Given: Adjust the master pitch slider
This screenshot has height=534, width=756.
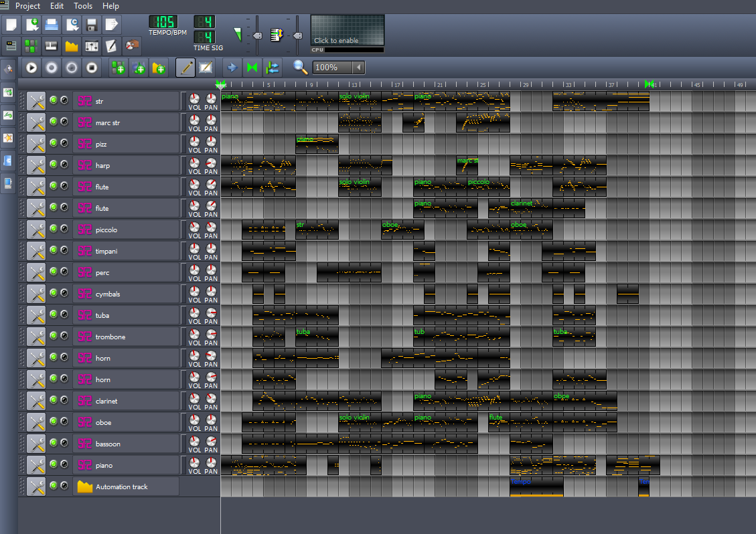Looking at the screenshot, I should pyautogui.click(x=297, y=35).
